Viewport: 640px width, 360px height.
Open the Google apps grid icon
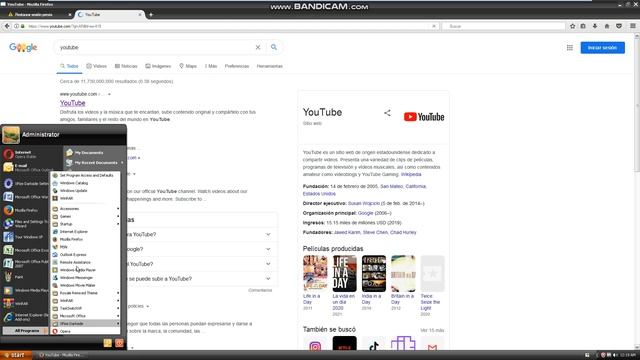point(570,48)
